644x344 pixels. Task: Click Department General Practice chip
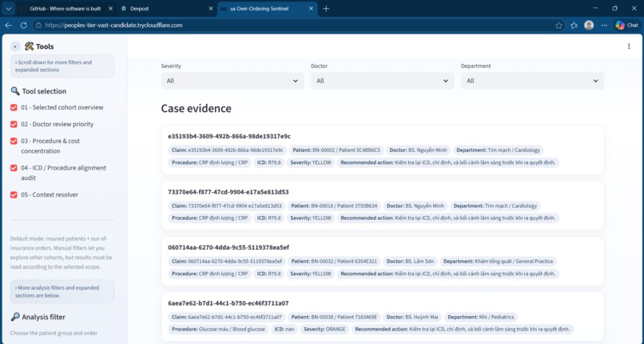point(499,262)
